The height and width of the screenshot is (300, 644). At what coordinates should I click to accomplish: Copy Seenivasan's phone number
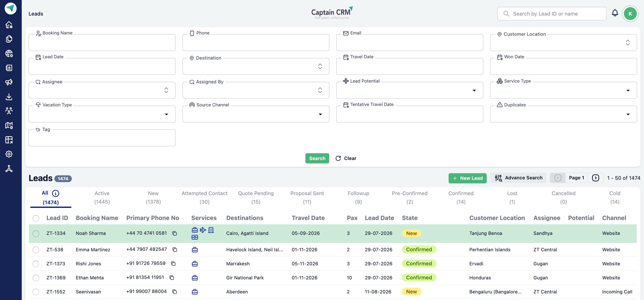pyautogui.click(x=175, y=292)
